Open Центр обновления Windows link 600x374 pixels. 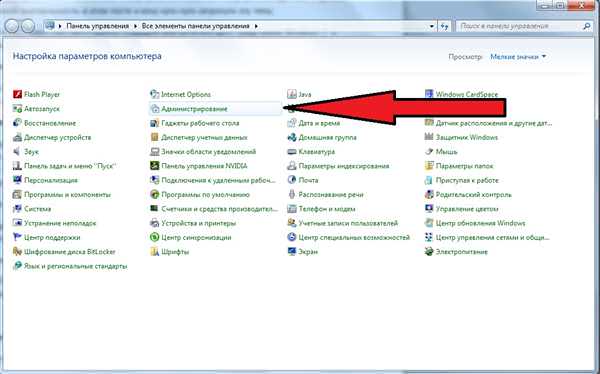(480, 223)
